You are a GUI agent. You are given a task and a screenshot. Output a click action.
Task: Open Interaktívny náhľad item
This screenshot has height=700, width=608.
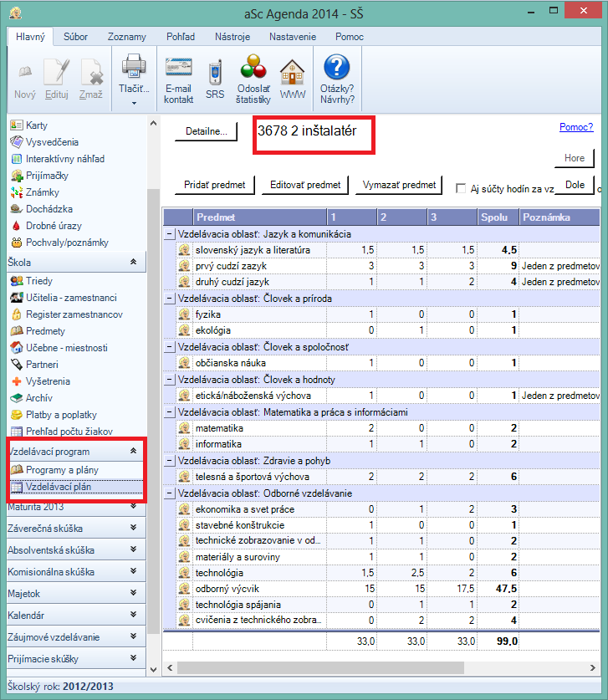pos(57,159)
